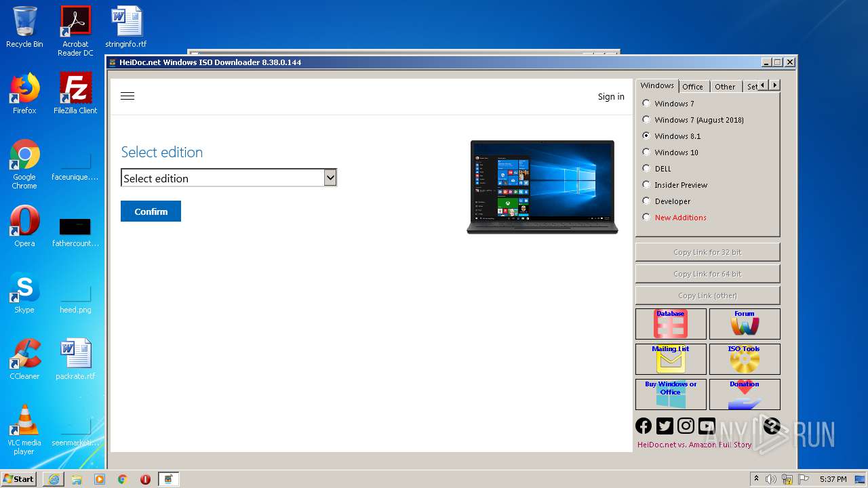Open the Mailing List icon button
The width and height of the screenshot is (868, 488).
pos(671,359)
